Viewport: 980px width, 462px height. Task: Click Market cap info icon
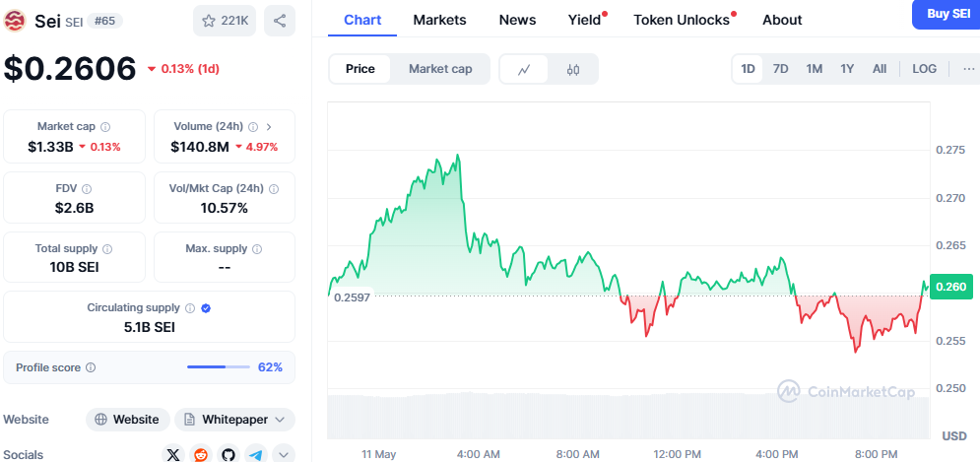105,127
